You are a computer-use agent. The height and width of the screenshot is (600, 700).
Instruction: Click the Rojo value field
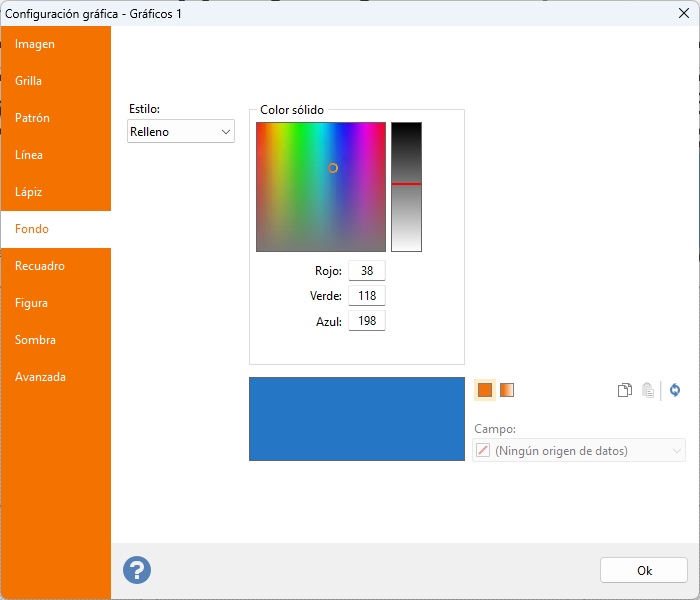point(366,271)
